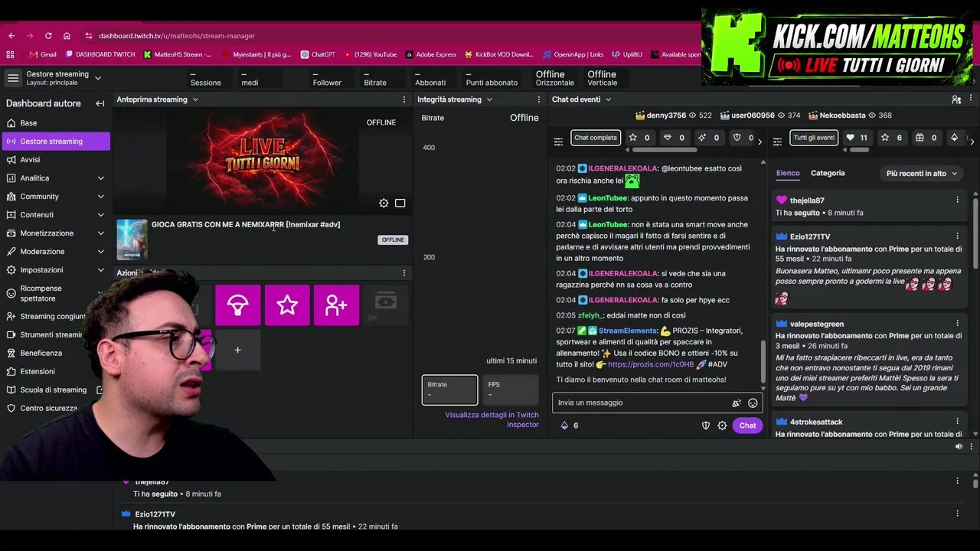Collapse the Dashboard autore sidebar
Image resolution: width=980 pixels, height=551 pixels.
click(100, 103)
